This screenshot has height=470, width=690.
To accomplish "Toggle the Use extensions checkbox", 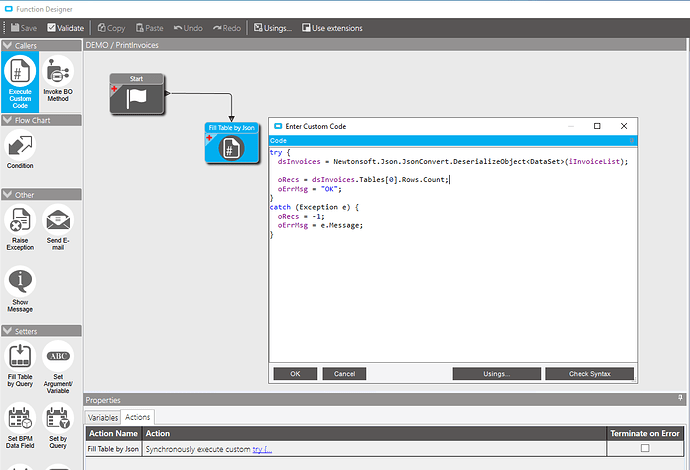I will point(306,28).
